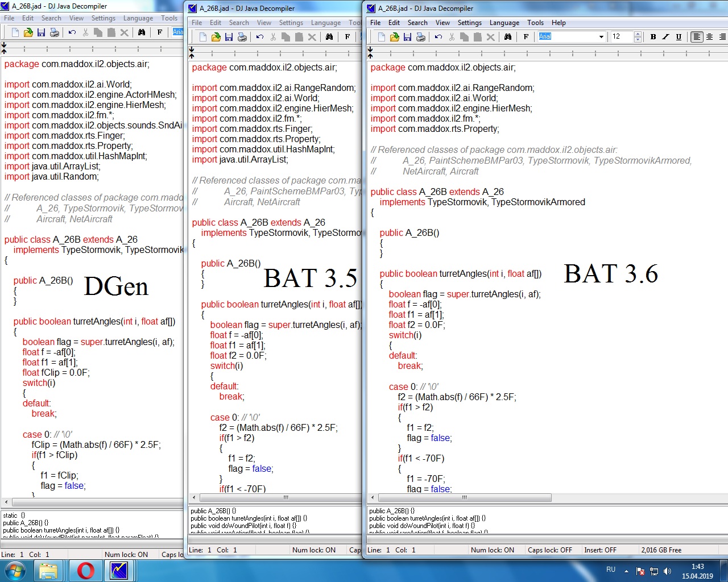Expand the Arial font name dropdown
This screenshot has height=582, width=728.
601,37
